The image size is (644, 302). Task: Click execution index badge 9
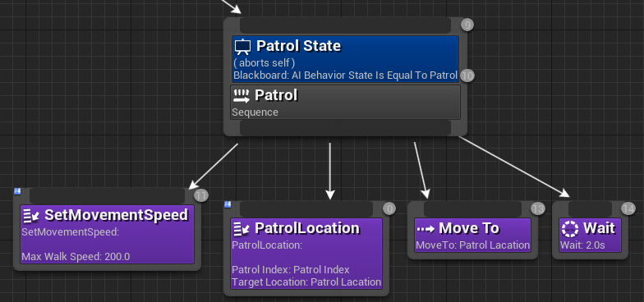pyautogui.click(x=467, y=25)
